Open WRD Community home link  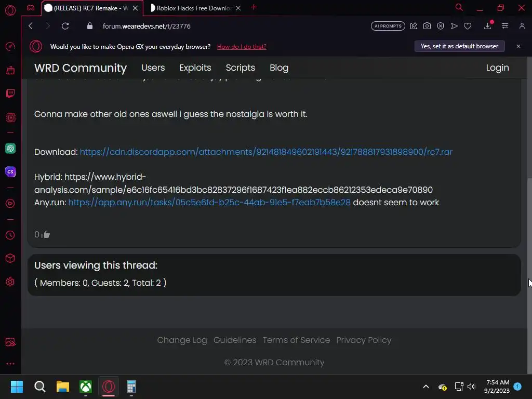[81, 68]
